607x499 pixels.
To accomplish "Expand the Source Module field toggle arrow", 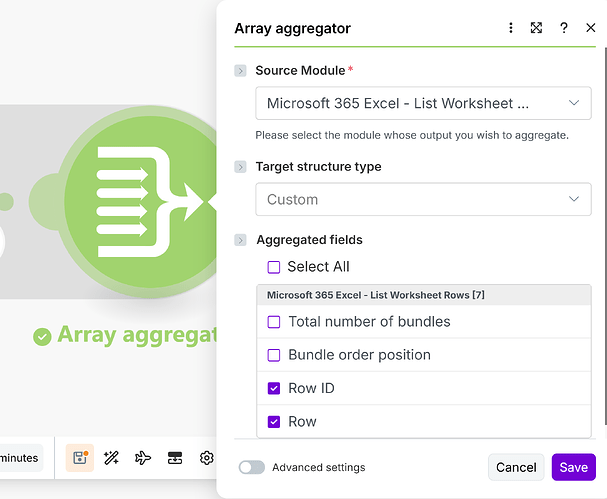I will coord(240,71).
